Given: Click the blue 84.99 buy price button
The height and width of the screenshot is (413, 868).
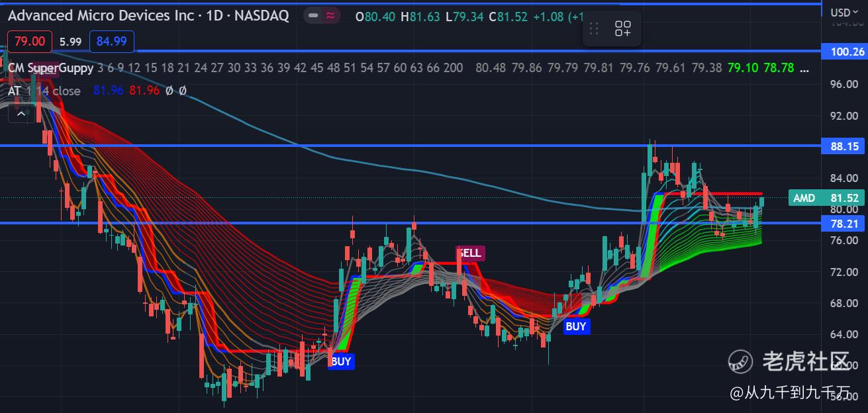Looking at the screenshot, I should (111, 42).
